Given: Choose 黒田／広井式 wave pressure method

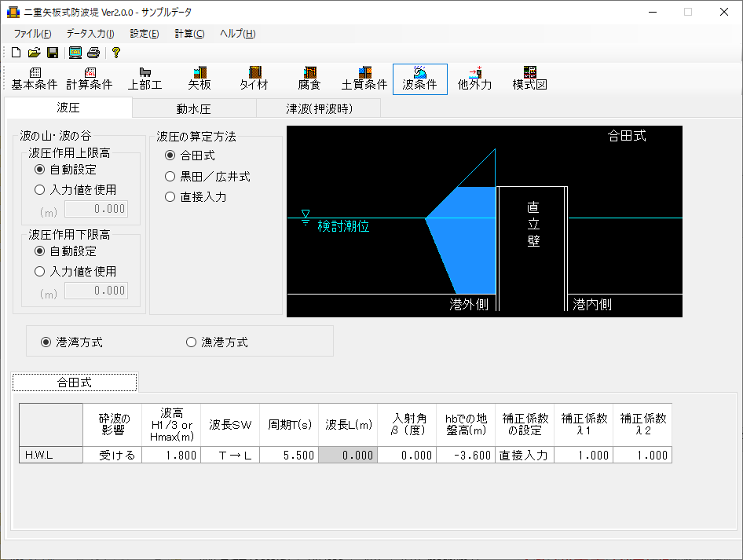Looking at the screenshot, I should (207, 177).
